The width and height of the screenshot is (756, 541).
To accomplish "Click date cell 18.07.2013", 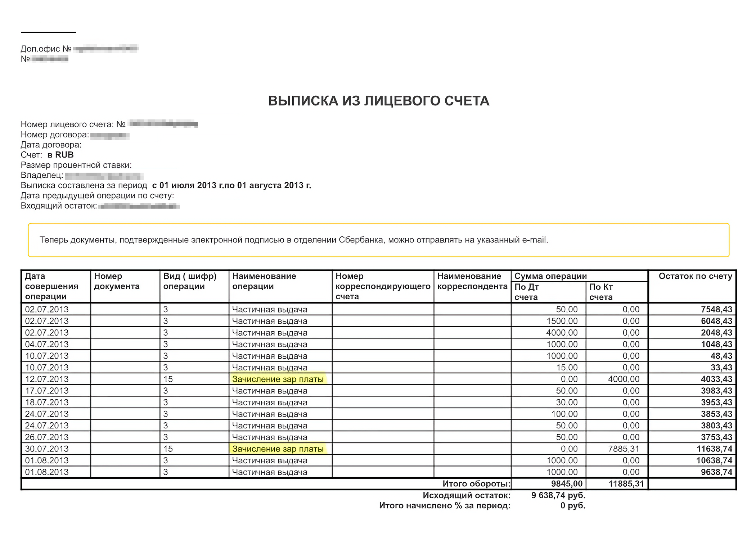I will point(46,403).
